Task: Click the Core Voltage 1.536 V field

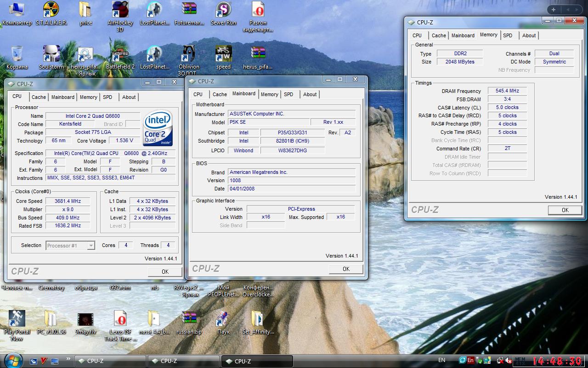Action: [x=124, y=141]
